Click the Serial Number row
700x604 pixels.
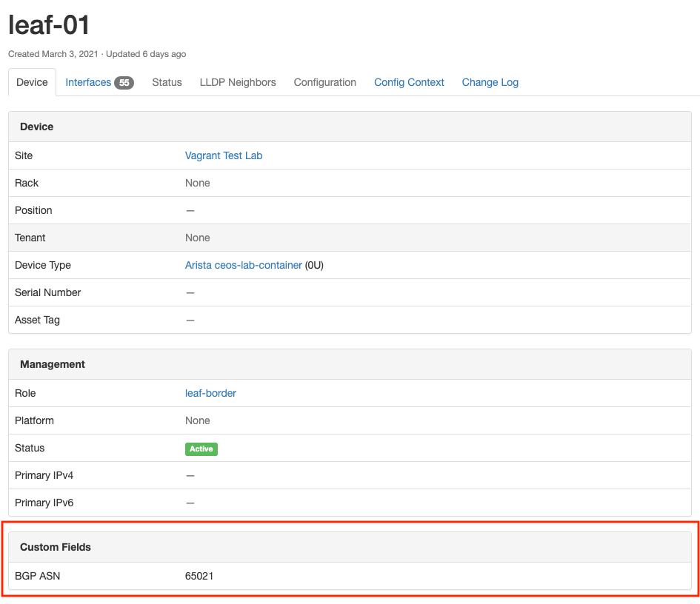click(47, 292)
